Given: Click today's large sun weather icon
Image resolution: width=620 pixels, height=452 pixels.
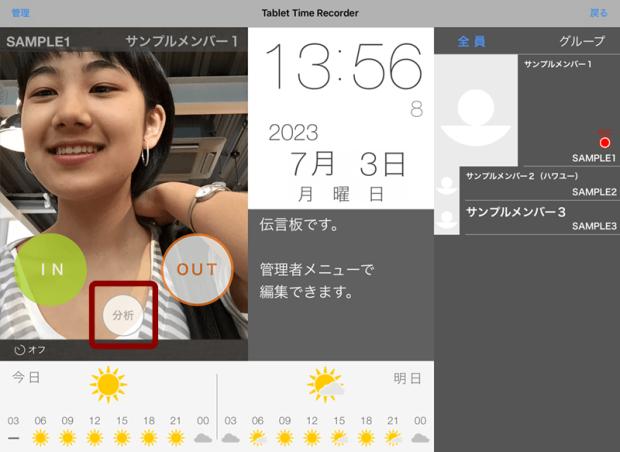Looking at the screenshot, I should (x=108, y=384).
